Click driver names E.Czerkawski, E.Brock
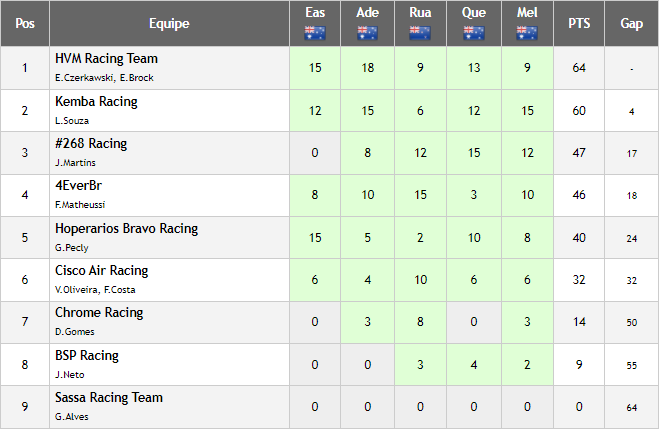Image resolution: width=659 pixels, height=429 pixels. (x=104, y=78)
